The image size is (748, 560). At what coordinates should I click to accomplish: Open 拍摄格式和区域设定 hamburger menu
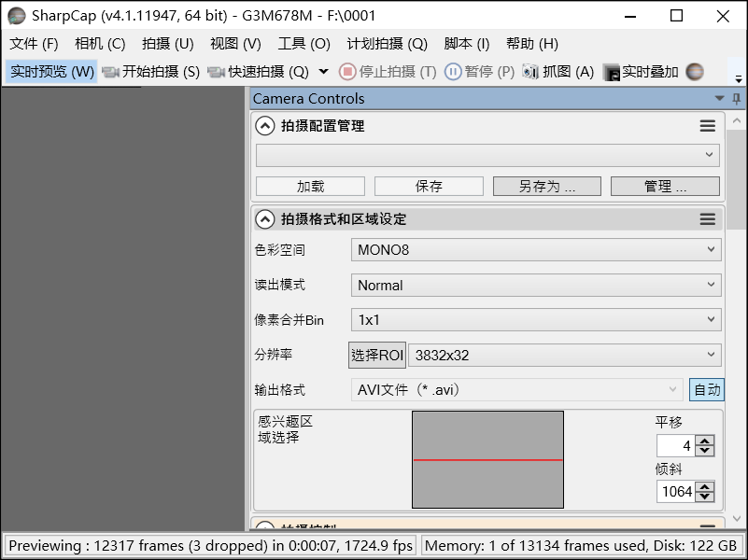(708, 219)
